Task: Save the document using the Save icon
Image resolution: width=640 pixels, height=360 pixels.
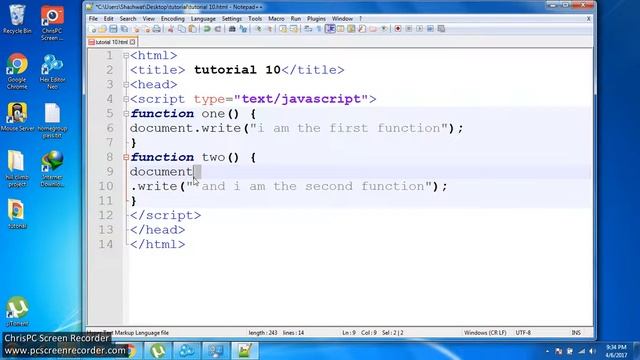Action: (113, 29)
